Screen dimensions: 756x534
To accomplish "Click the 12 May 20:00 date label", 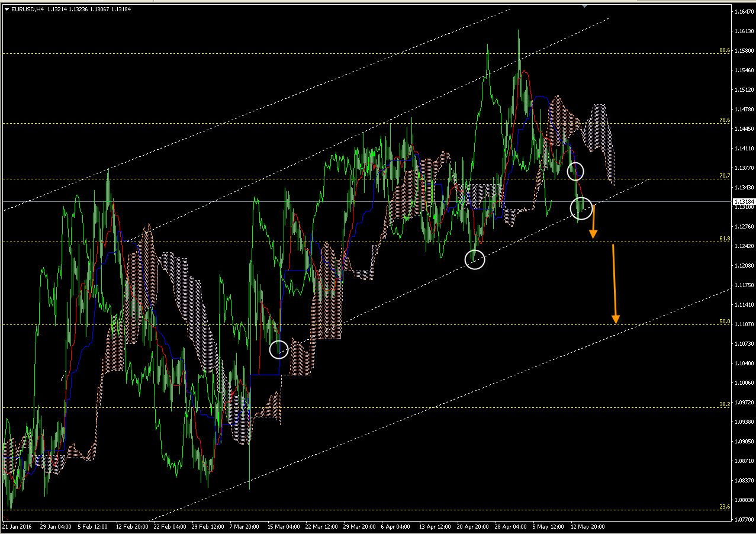I will coord(587,526).
